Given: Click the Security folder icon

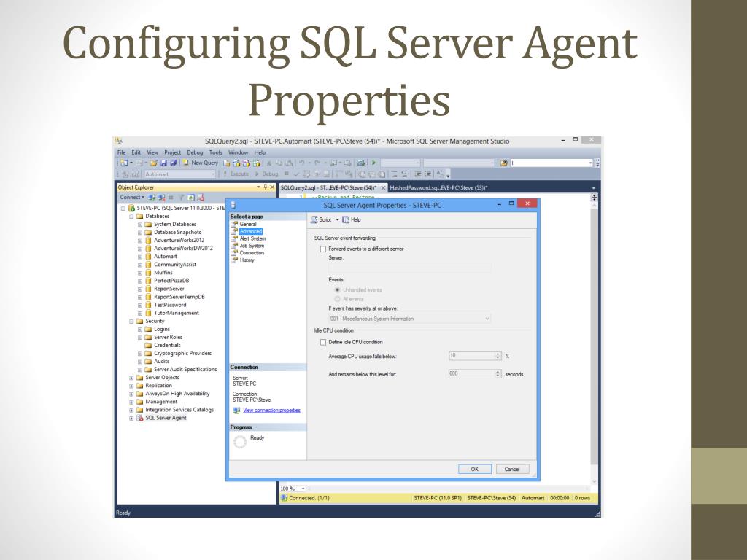Looking at the screenshot, I should coord(139,322).
